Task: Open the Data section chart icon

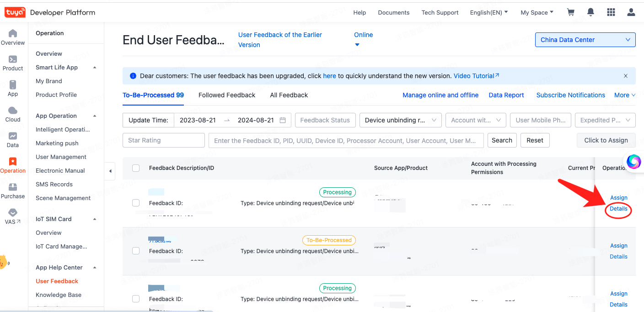Action: (13, 136)
